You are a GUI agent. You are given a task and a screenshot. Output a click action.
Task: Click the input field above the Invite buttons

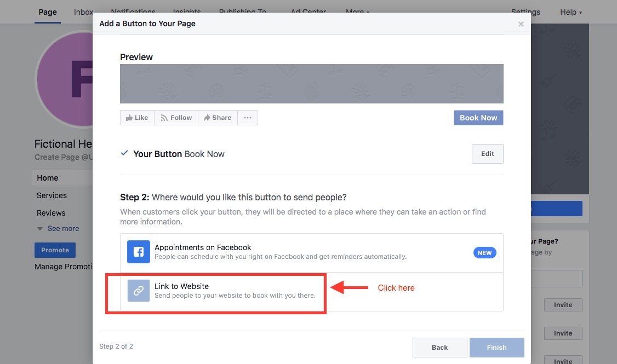point(556,279)
